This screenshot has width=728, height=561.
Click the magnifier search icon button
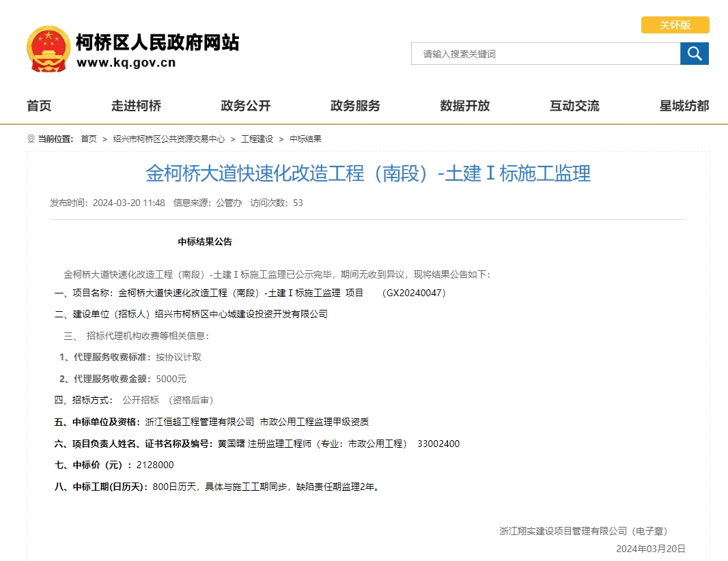coord(694,54)
